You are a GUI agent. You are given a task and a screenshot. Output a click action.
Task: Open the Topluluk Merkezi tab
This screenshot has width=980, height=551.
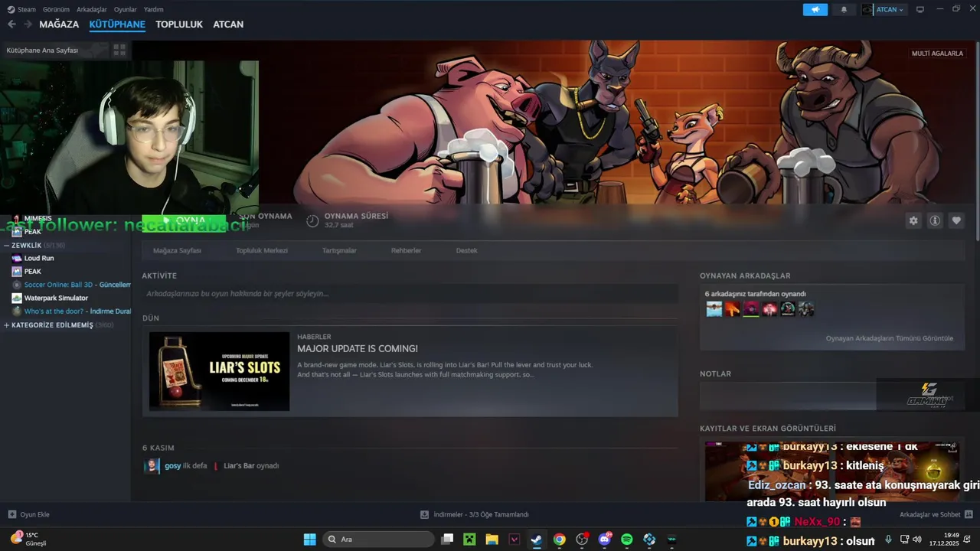[262, 250]
